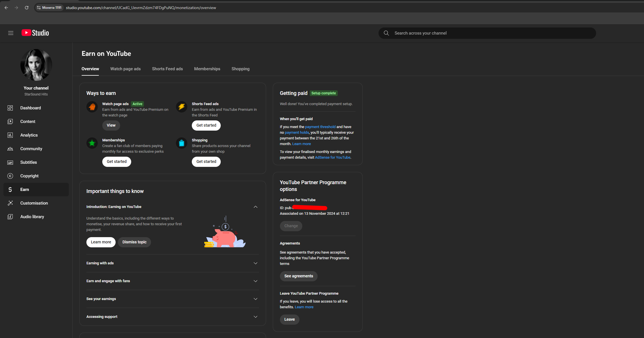Click the Earn dollar sign icon

[x=10, y=190]
